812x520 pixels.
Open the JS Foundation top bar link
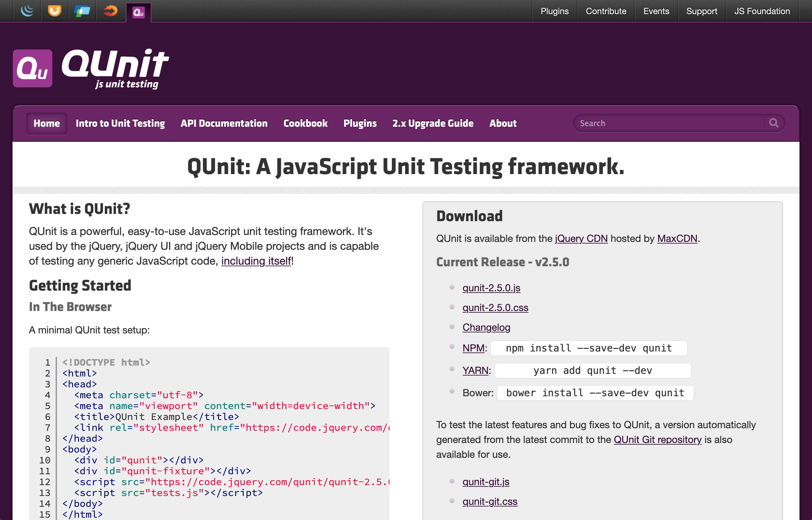[x=762, y=11]
